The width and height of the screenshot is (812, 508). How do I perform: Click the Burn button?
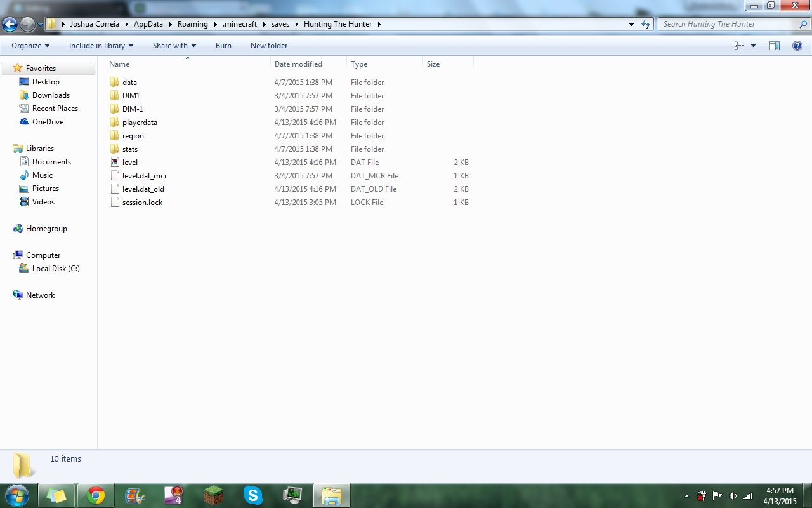coord(223,46)
